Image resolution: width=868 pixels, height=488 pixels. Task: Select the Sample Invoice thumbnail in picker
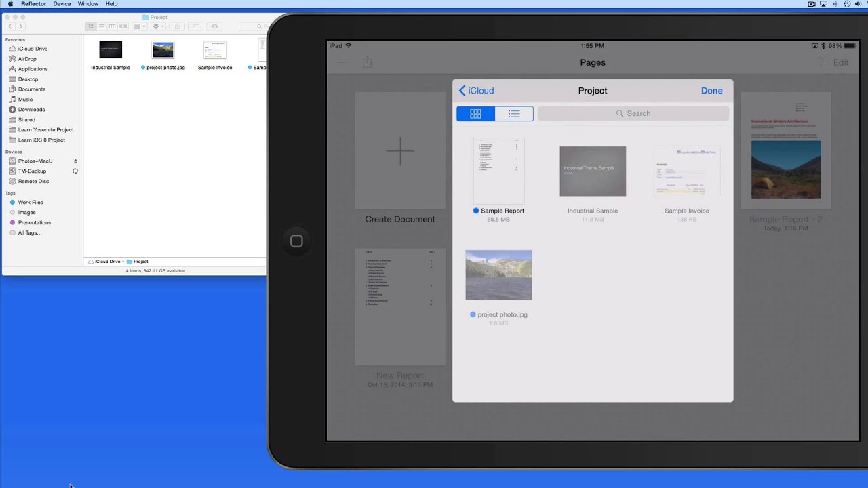pyautogui.click(x=687, y=171)
